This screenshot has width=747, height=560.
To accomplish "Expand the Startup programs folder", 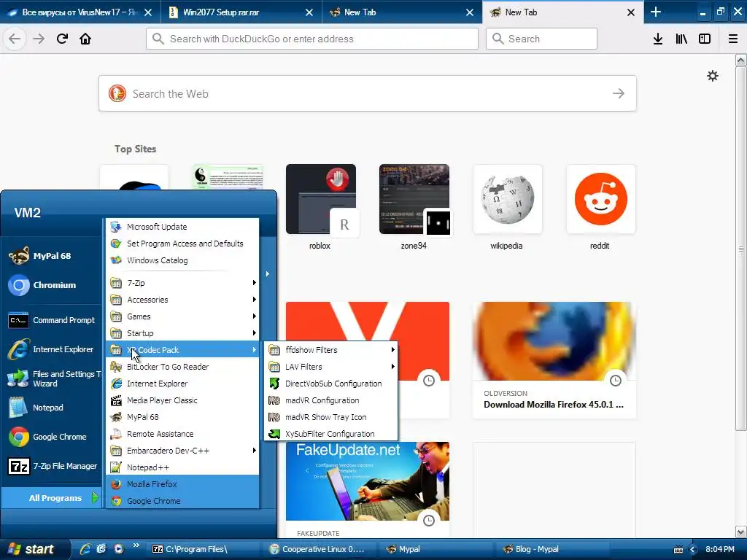I will [x=182, y=333].
